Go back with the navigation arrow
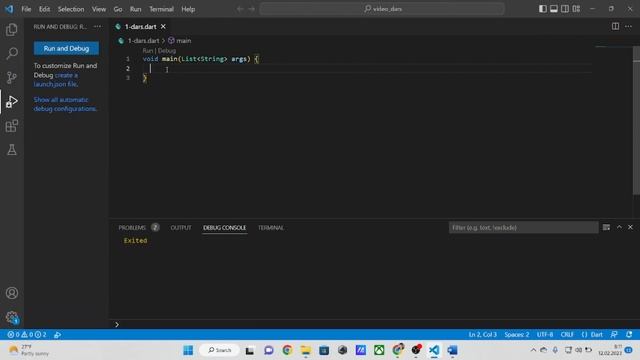Screen dimensions: 640x360 point(240,9)
